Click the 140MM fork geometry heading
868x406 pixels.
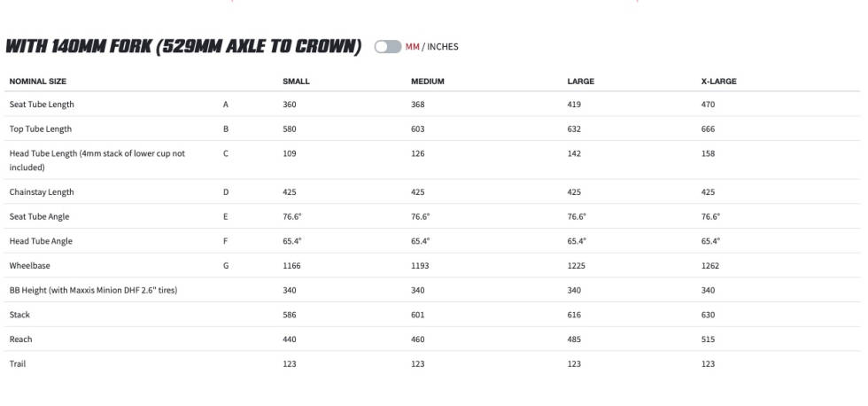point(183,46)
